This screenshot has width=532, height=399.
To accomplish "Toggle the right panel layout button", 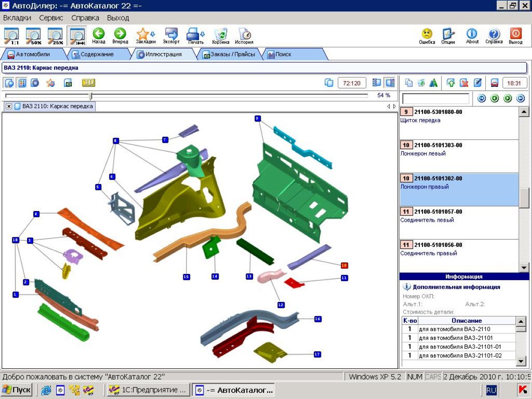I will tap(390, 83).
